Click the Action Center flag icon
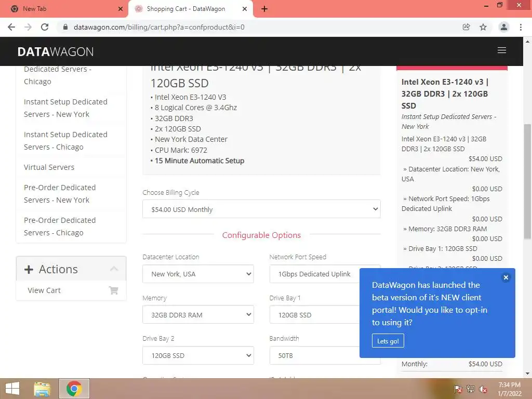532x399 pixels. click(458, 389)
